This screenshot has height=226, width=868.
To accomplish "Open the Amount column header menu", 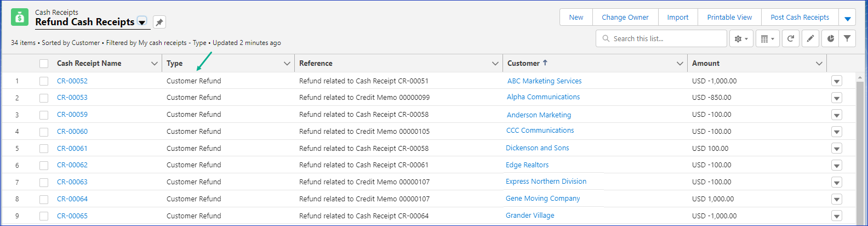I will click(x=819, y=64).
